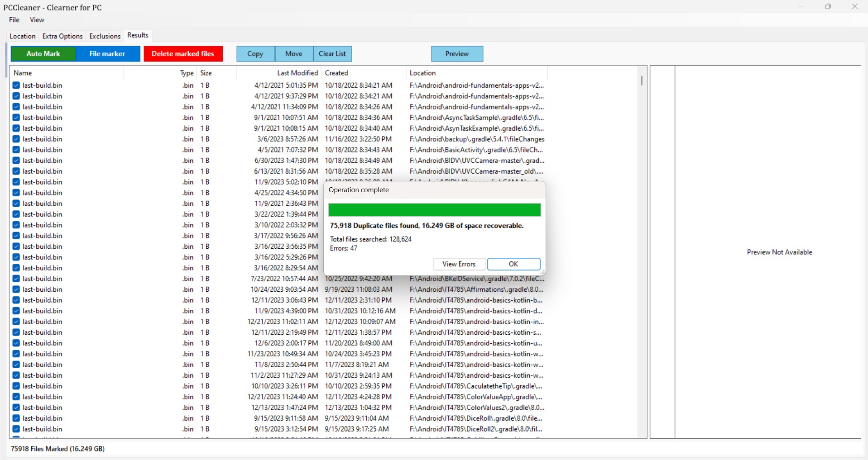The width and height of the screenshot is (868, 460).
Task: Open the File menu
Action: coord(14,20)
